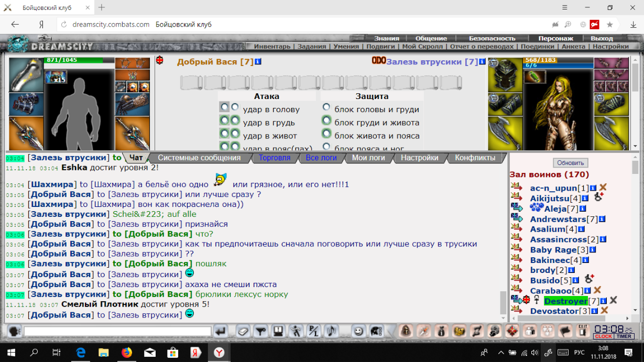
Task: Click the eraser icon in chat toolbar
Action: [243, 331]
